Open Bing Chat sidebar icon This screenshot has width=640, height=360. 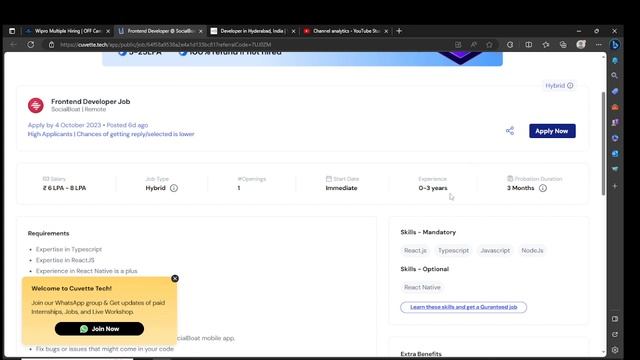(615, 44)
